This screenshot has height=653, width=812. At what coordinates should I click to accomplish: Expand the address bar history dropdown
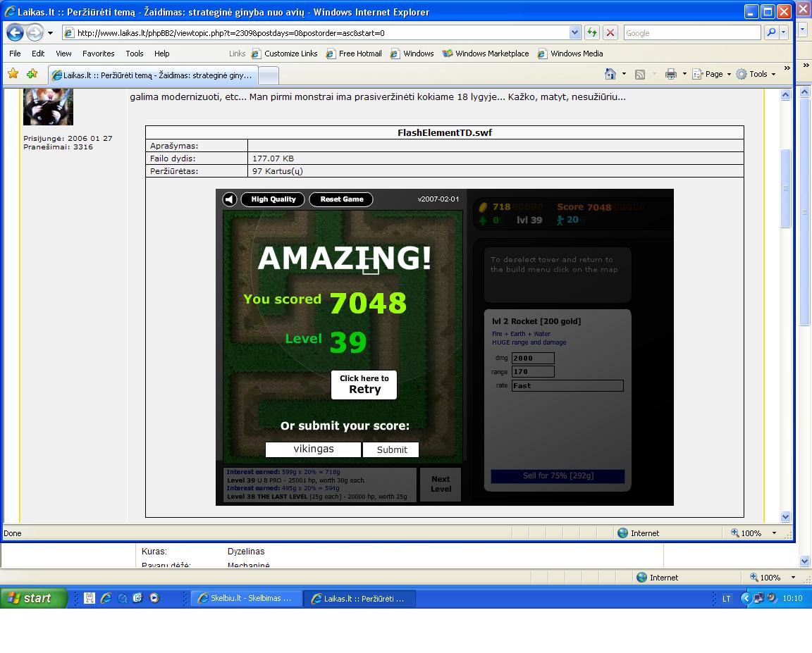[x=575, y=32]
